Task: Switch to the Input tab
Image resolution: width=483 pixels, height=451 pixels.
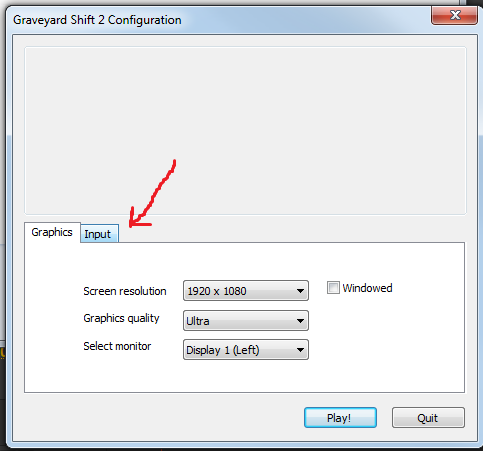Action: 99,233
